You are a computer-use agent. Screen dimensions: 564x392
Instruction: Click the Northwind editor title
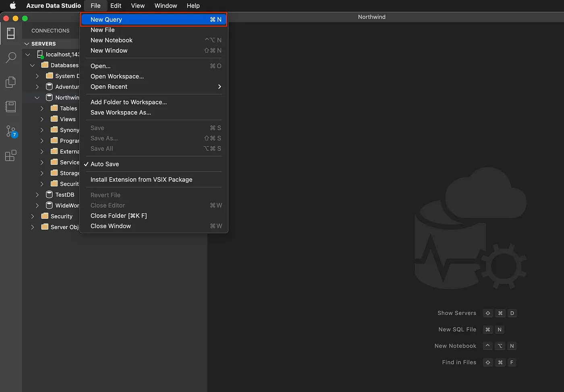(372, 17)
